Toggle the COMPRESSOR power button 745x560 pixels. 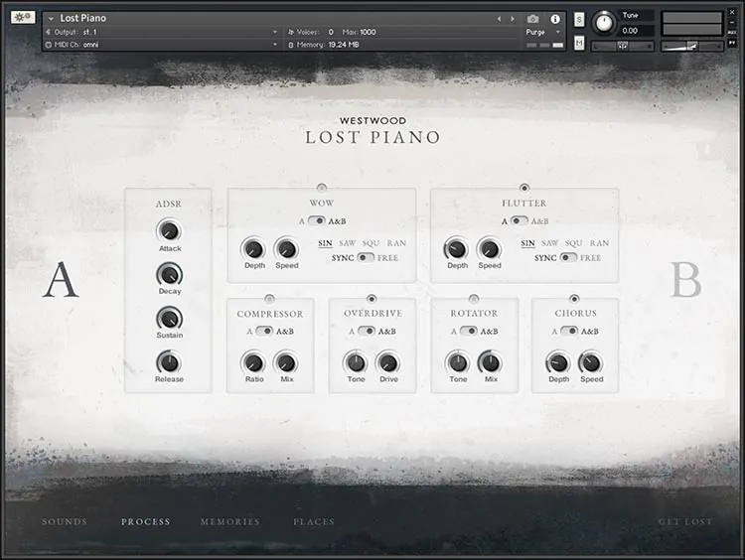269,299
